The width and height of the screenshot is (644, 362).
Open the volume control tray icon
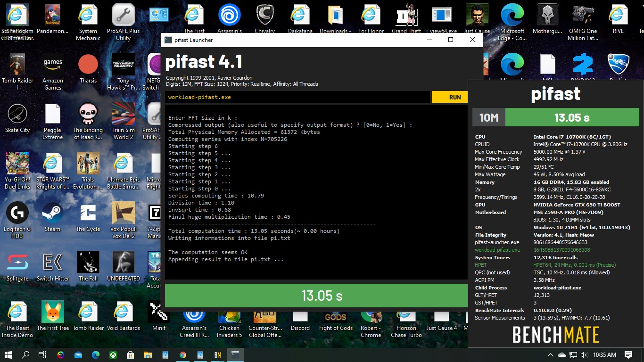tap(585, 354)
